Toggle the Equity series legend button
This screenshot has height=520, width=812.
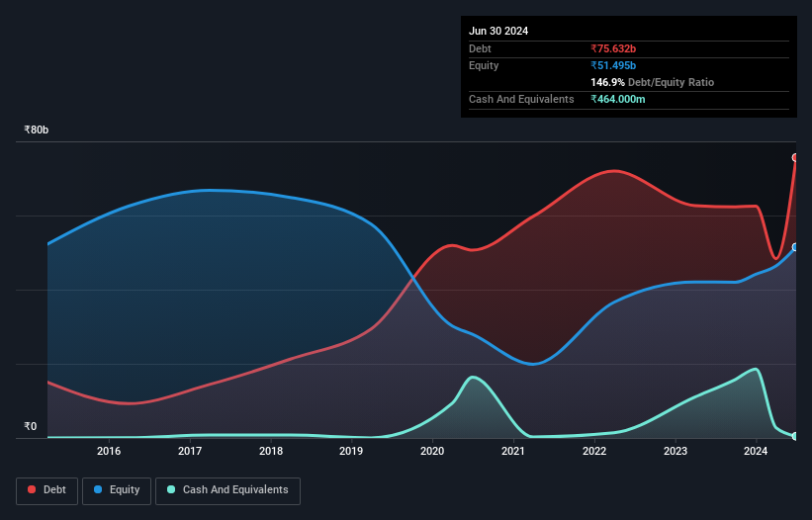click(117, 490)
